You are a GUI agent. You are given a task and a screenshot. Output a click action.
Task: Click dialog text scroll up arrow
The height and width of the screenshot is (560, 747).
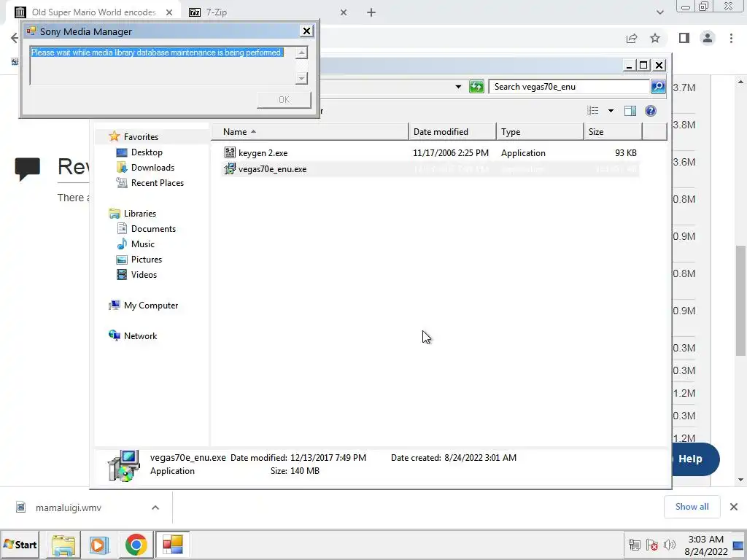click(x=301, y=52)
